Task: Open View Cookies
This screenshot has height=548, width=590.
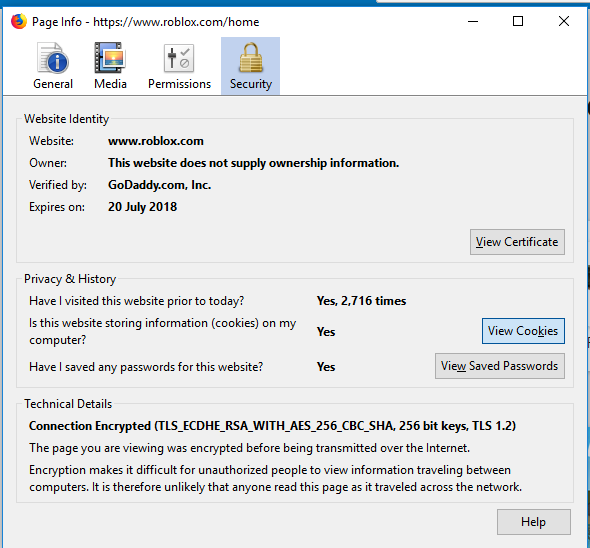Action: click(x=523, y=331)
